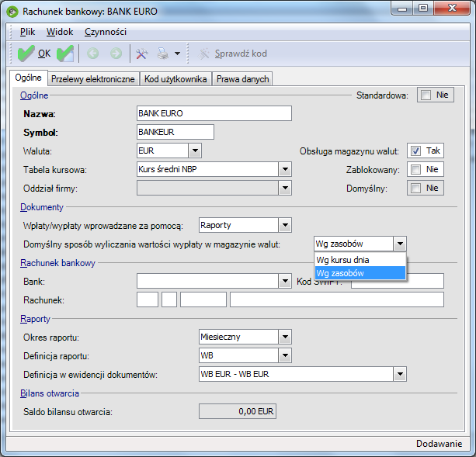This screenshot has width=476, height=457.
Task: Open the Czynności menu
Action: (106, 32)
